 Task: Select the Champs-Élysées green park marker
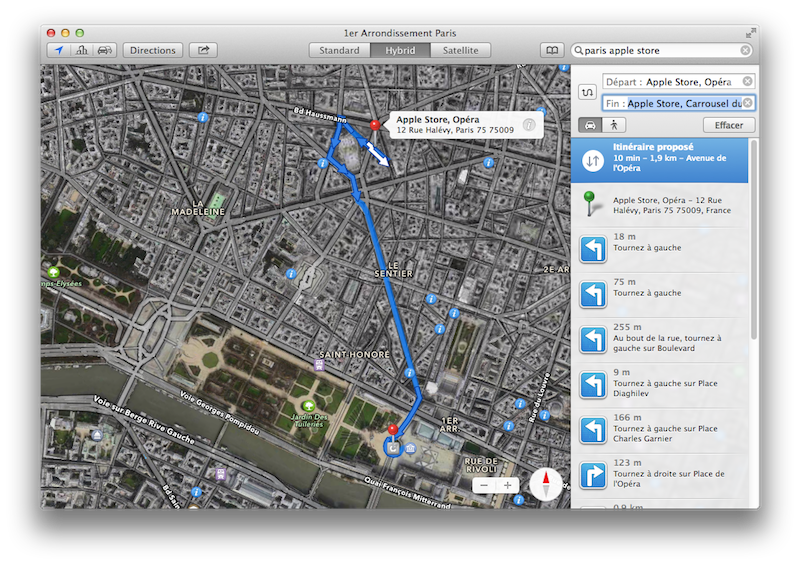pyautogui.click(x=53, y=272)
